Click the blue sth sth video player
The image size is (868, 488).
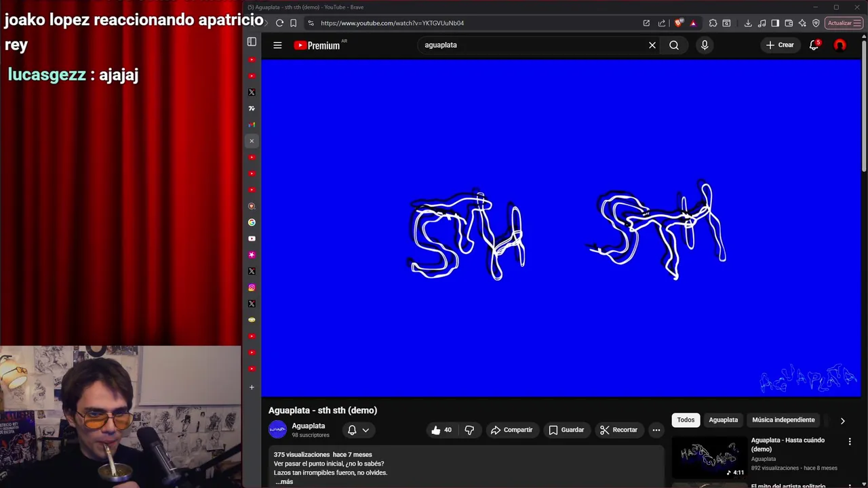point(561,228)
